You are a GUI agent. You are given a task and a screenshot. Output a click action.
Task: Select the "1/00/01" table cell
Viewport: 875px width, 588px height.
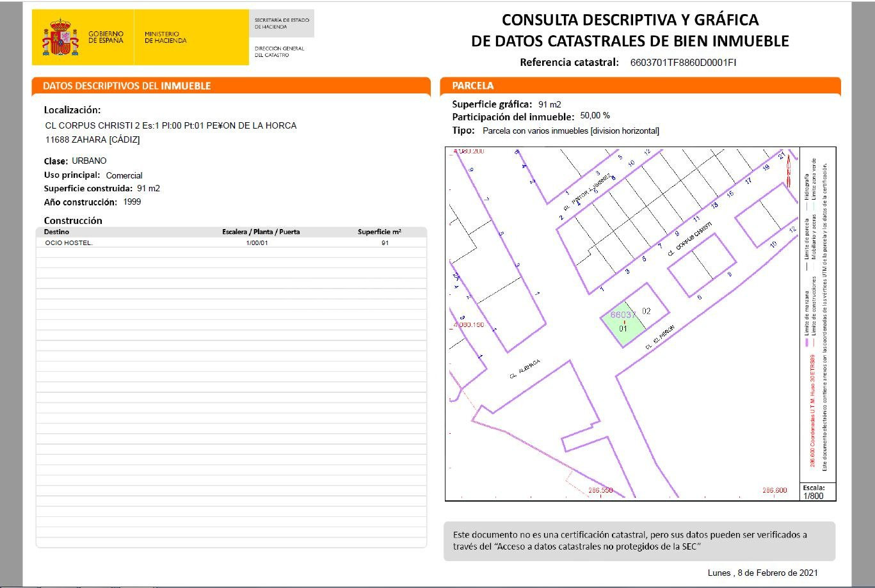(257, 243)
